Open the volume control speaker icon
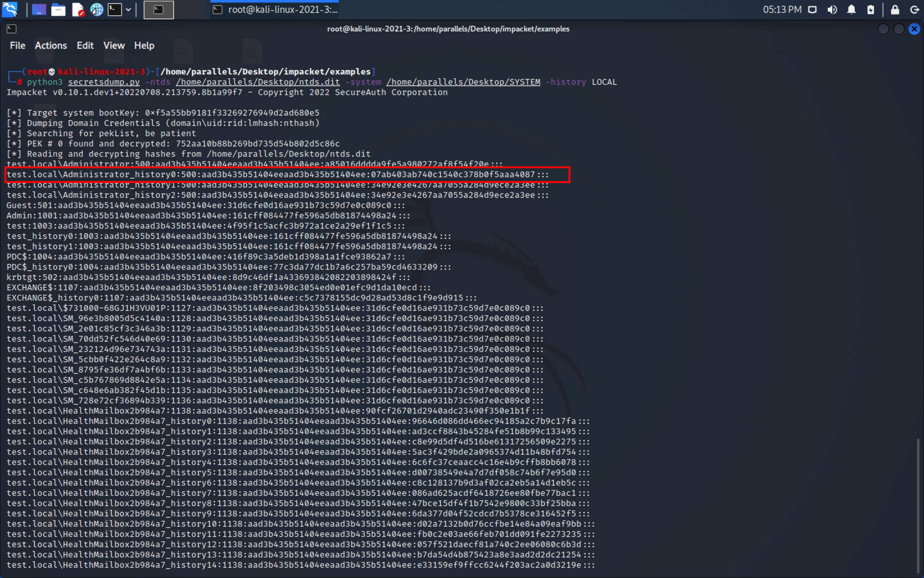 tap(832, 10)
